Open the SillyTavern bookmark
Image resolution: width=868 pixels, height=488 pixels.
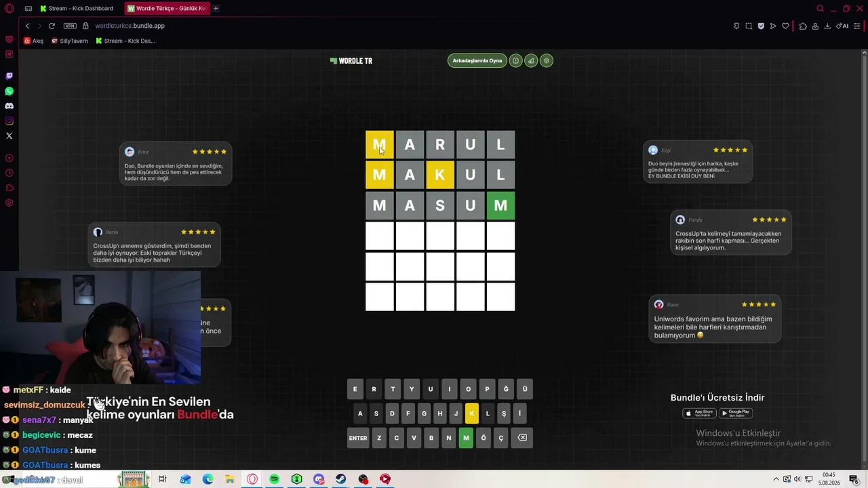click(x=70, y=41)
